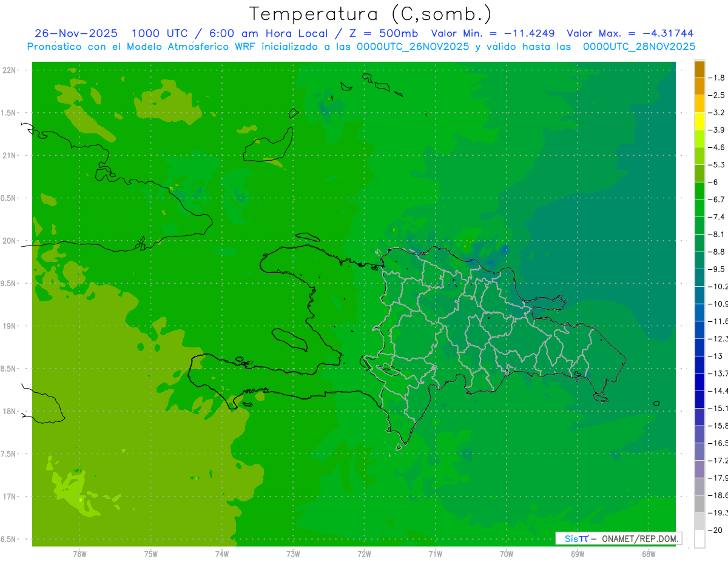Click the "-1.8" colorbar value

(716, 78)
